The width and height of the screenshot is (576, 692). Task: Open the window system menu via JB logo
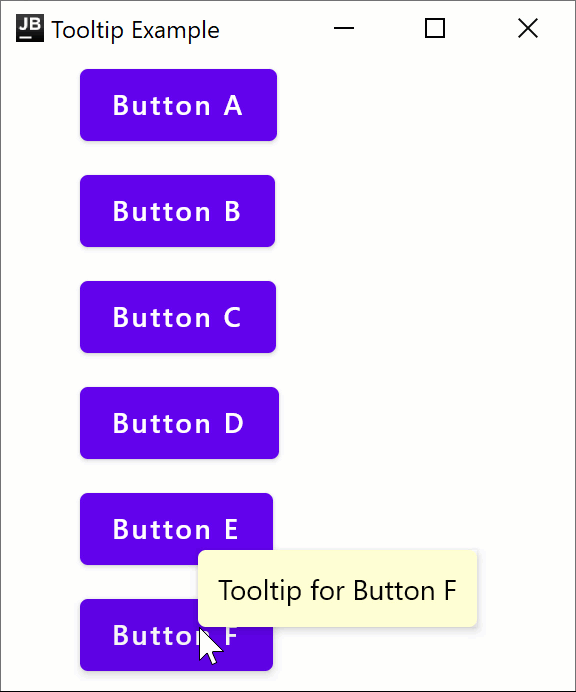(x=30, y=28)
